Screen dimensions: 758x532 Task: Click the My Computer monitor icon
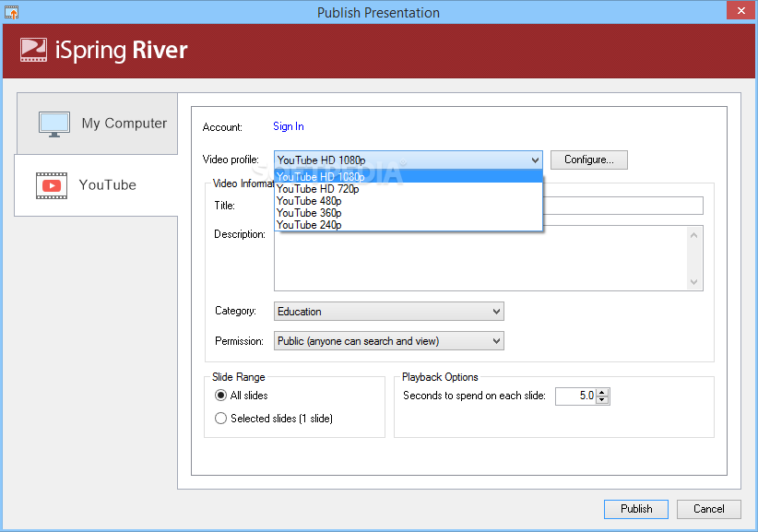(x=54, y=124)
